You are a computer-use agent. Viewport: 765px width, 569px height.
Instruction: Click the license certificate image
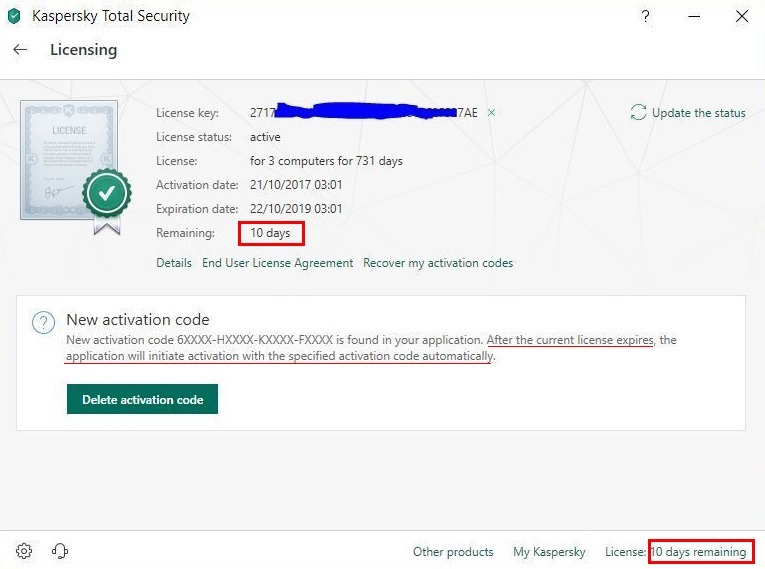(68, 158)
